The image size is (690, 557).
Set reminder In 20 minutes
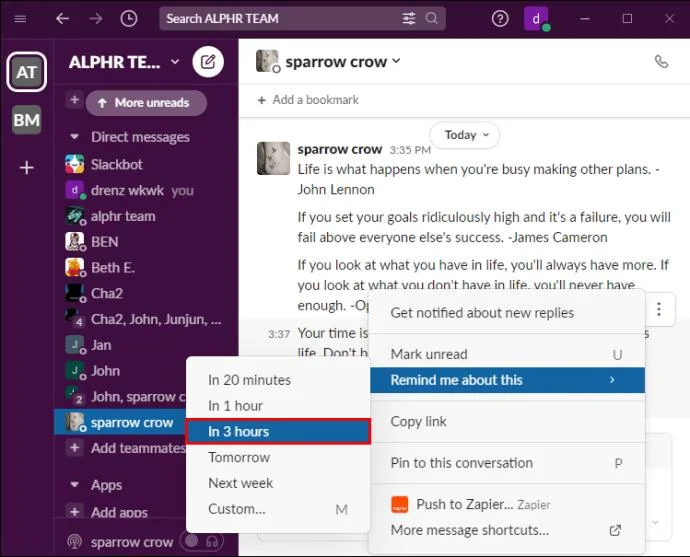[x=278, y=380]
